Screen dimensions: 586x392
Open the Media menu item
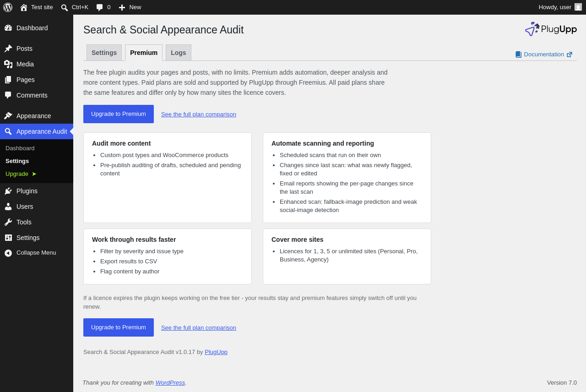coord(37,64)
